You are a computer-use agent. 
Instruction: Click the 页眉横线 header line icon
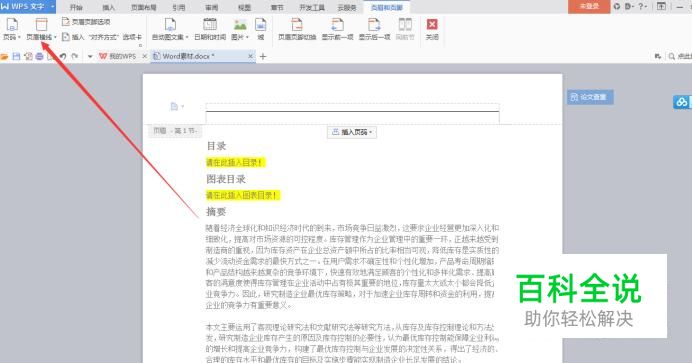pyautogui.click(x=41, y=25)
